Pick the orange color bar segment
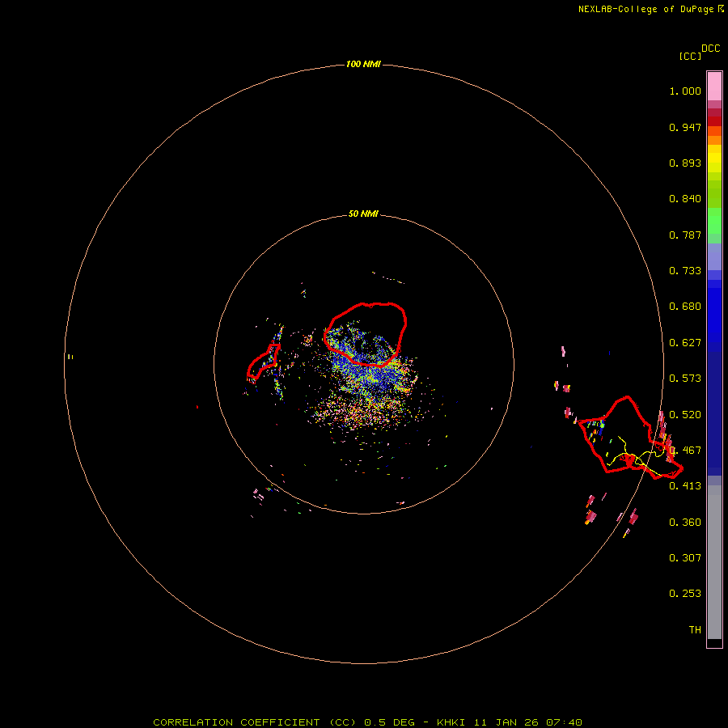728x728 pixels. [714, 140]
